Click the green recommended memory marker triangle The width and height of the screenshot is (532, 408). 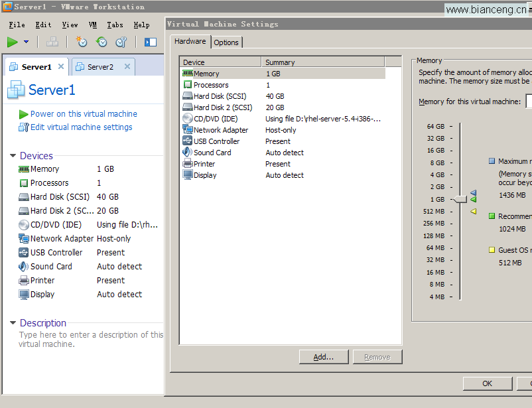(x=474, y=199)
